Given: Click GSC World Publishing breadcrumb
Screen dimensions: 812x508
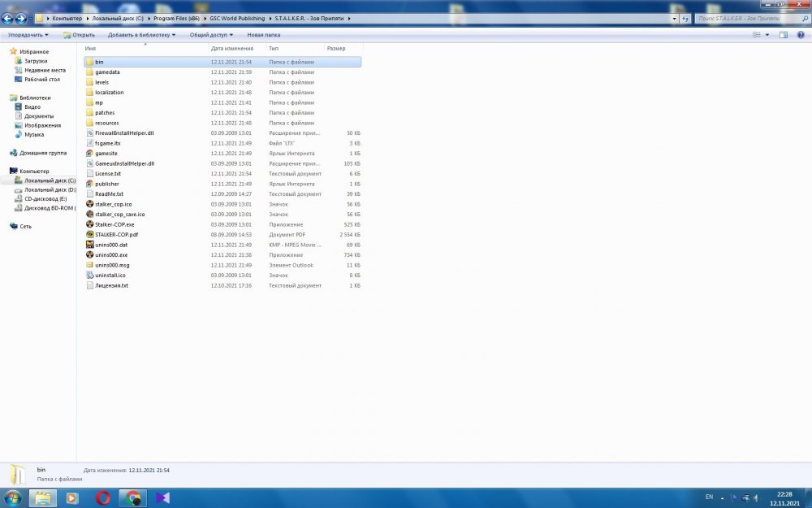Looking at the screenshot, I should [x=237, y=19].
